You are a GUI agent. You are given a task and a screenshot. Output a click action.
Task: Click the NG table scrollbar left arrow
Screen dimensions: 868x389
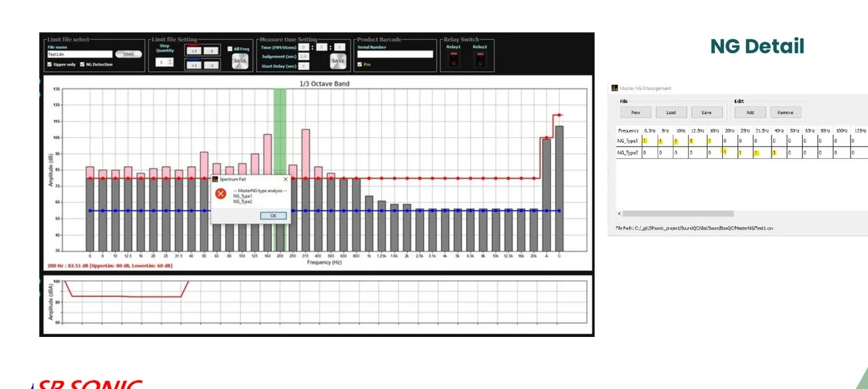(619, 213)
